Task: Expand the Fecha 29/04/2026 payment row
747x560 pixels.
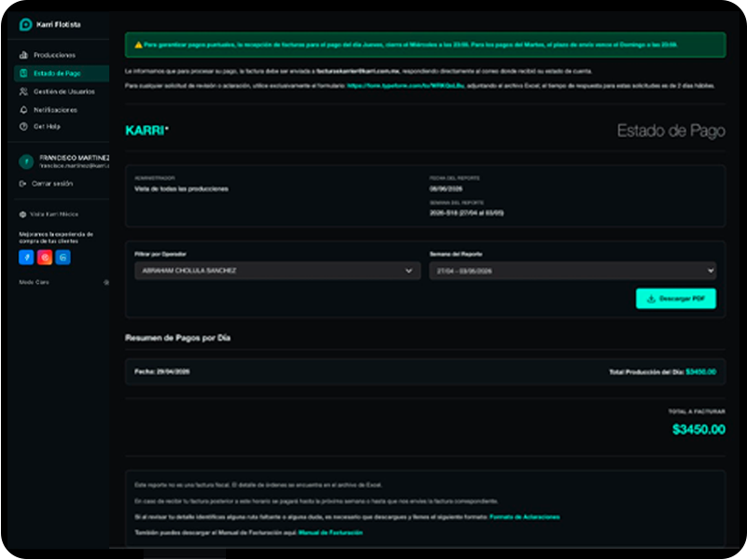Action: click(x=425, y=372)
